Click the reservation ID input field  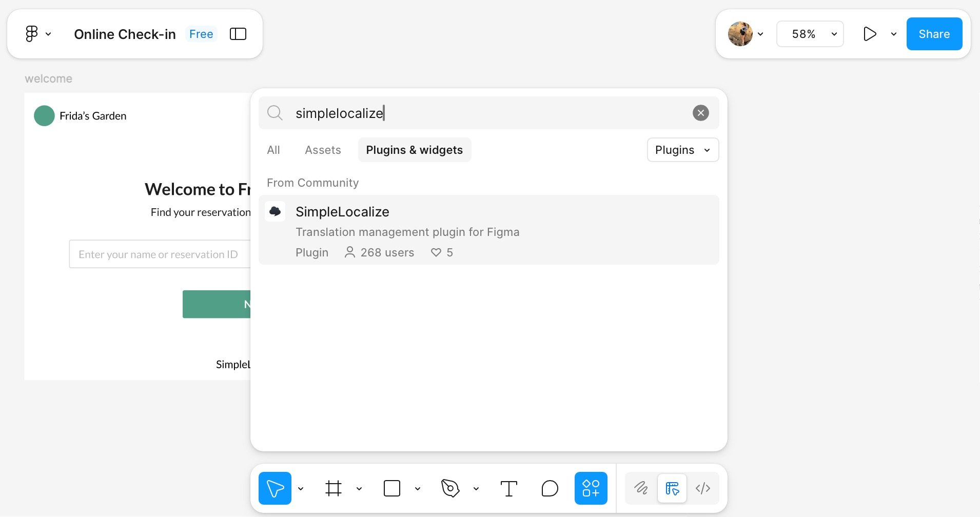(x=160, y=254)
